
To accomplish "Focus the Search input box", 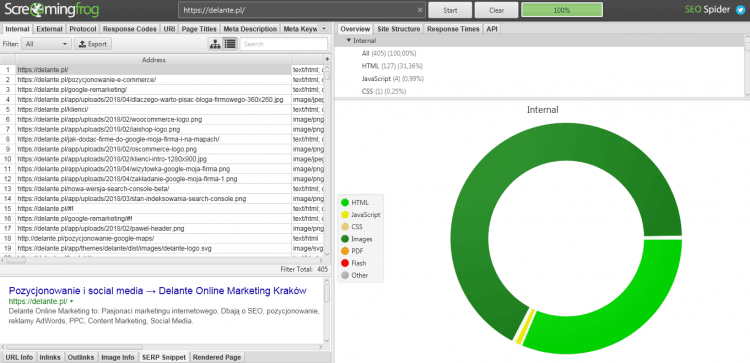I will point(284,44).
